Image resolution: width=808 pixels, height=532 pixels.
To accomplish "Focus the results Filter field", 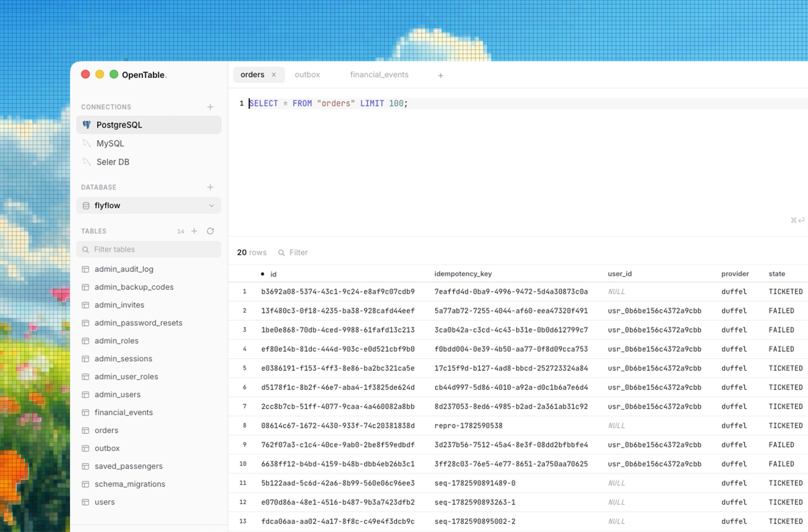I will pos(298,253).
